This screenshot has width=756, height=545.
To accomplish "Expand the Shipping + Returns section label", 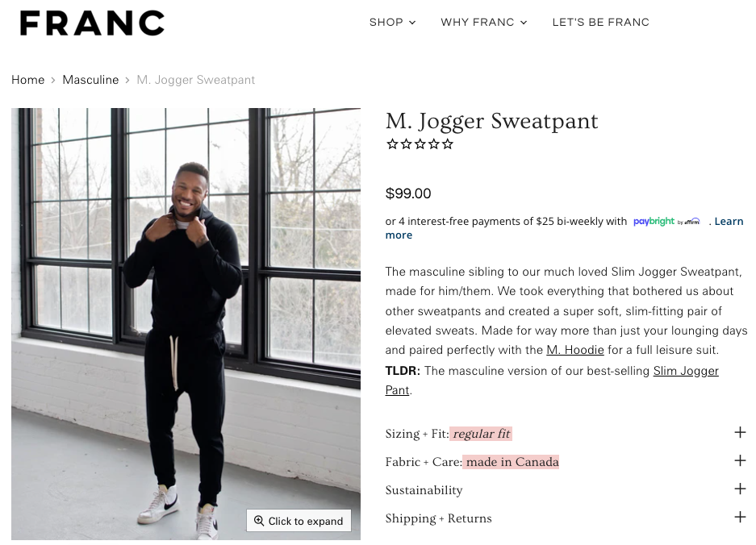I will 438,518.
